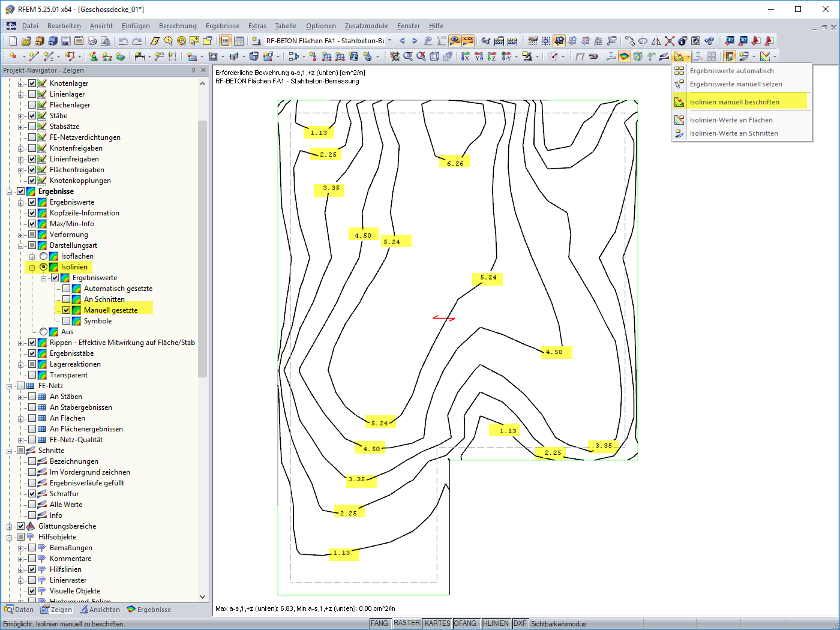840x630 pixels.
Task: Toggle the Table display icon
Action: click(x=239, y=41)
